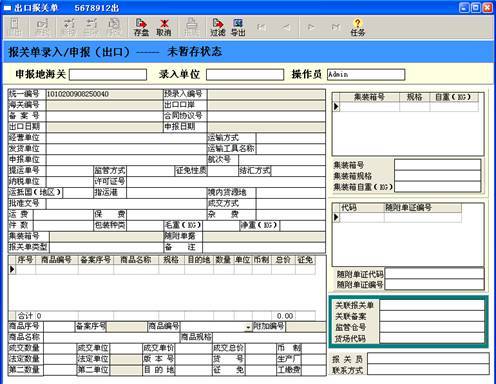Click the 合计 0 summary cell

47,316
